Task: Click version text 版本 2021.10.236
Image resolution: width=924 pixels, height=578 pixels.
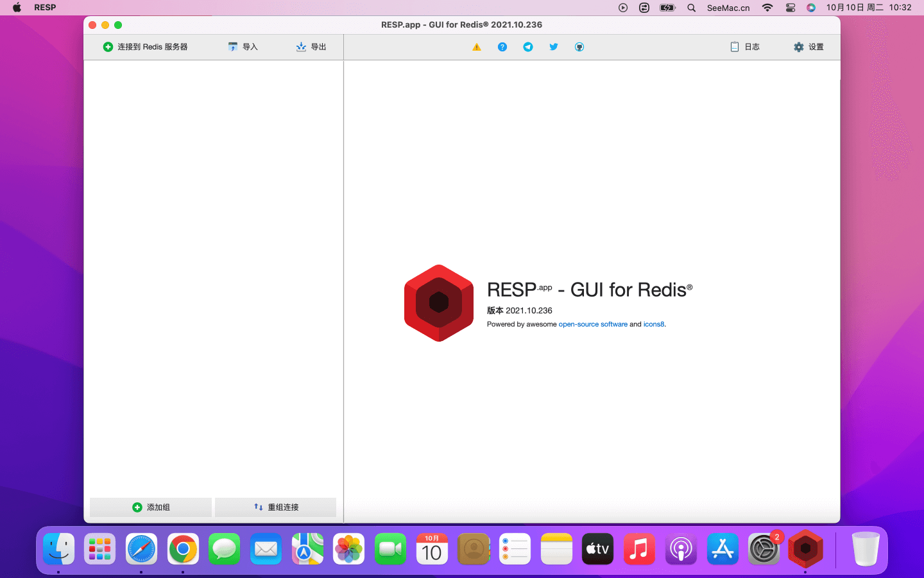Action: [x=520, y=310]
